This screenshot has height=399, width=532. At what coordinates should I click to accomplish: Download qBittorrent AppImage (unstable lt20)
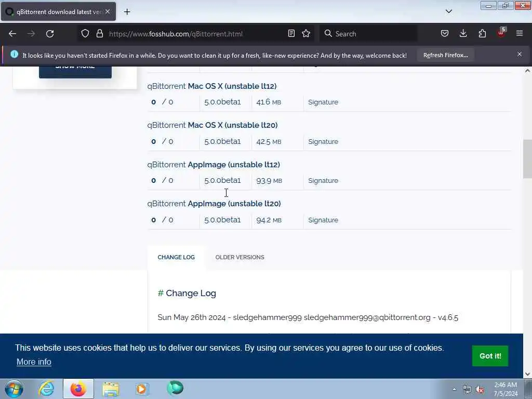pos(214,204)
